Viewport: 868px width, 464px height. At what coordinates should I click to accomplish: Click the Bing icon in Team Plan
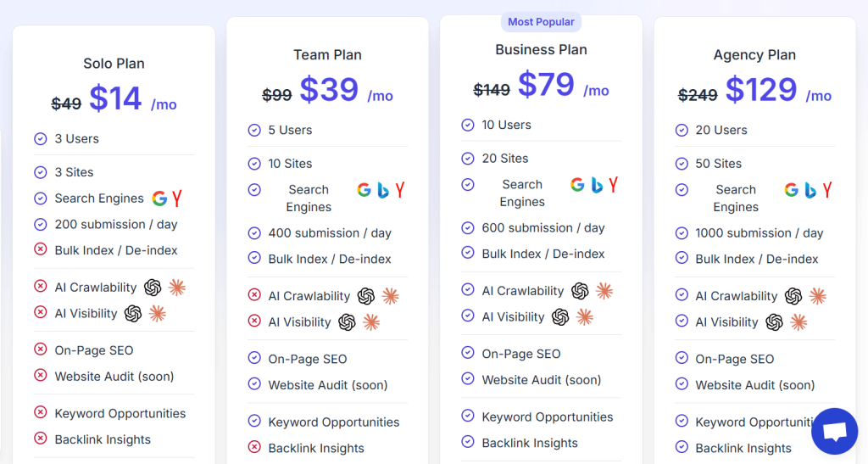(x=383, y=190)
